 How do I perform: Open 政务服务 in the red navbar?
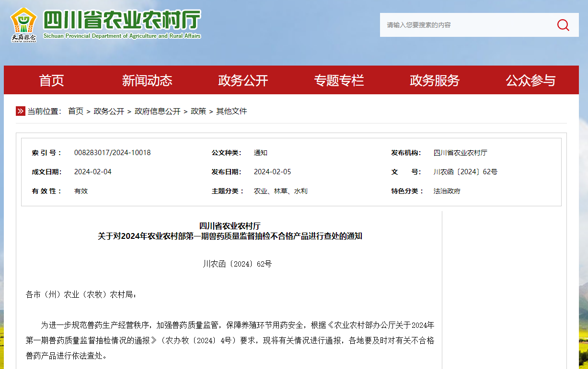[x=435, y=80]
